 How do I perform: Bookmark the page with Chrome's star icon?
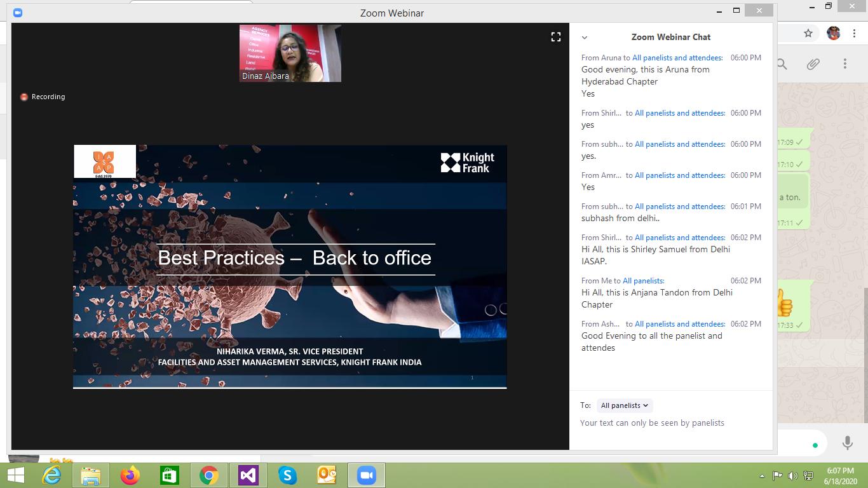point(808,33)
